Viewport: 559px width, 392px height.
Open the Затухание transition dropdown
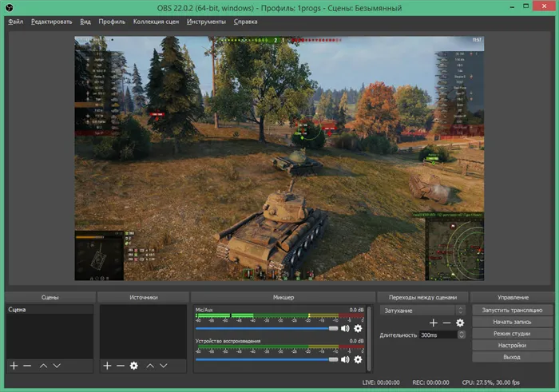(x=422, y=311)
